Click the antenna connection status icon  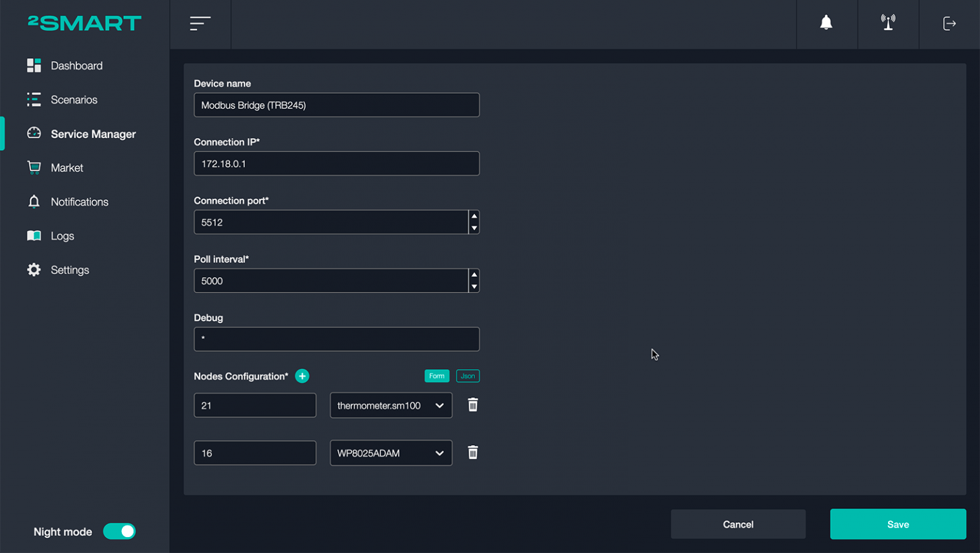(887, 23)
